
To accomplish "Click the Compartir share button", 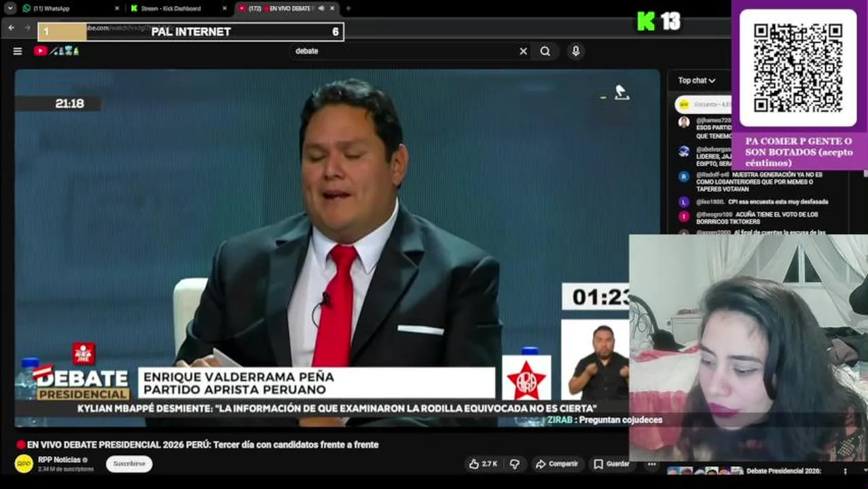I will [556, 464].
